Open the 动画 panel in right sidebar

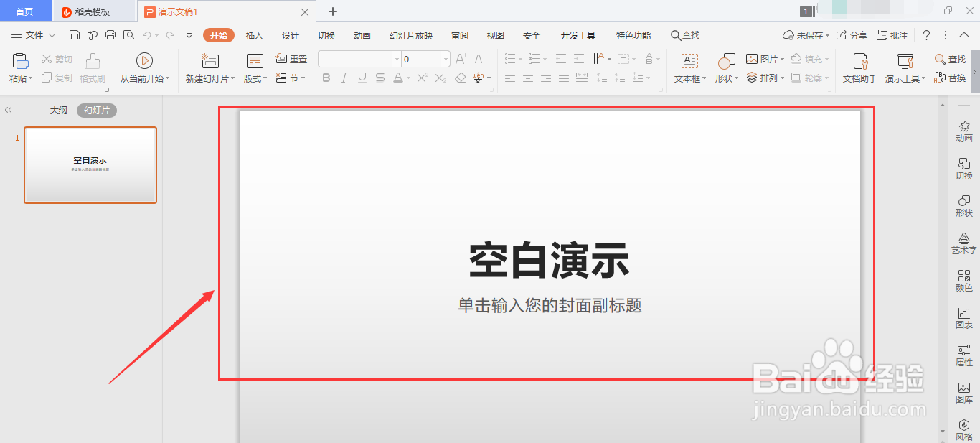click(963, 133)
